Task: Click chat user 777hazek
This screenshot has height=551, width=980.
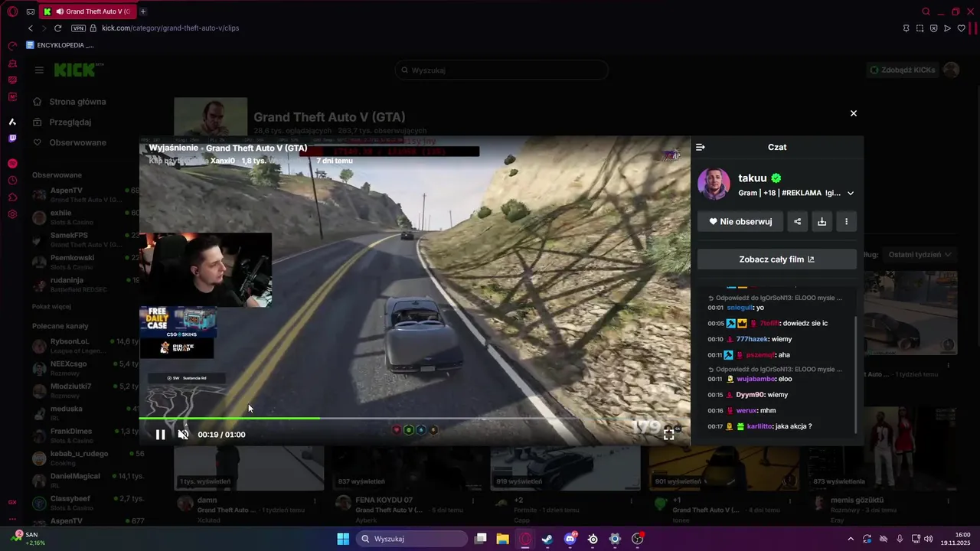Action: coord(753,339)
